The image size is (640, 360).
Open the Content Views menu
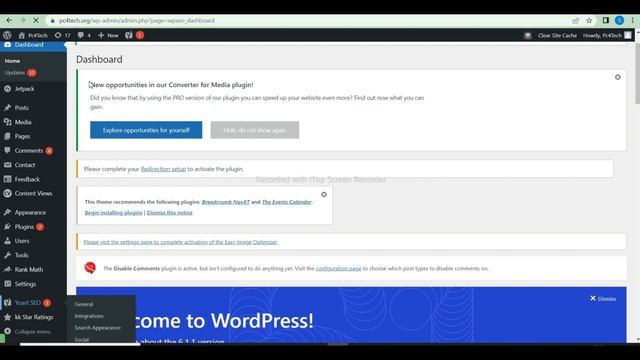pyautogui.click(x=33, y=193)
